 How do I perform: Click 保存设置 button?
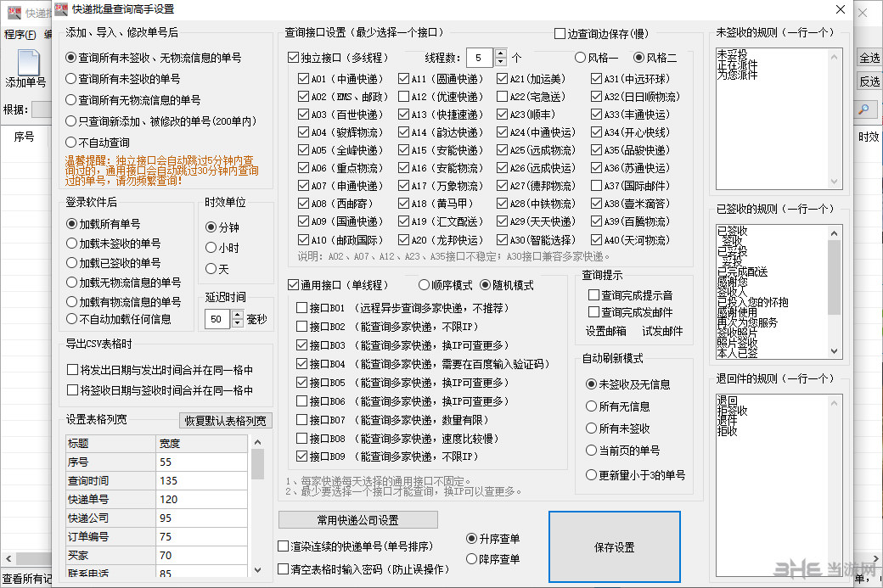pos(615,547)
